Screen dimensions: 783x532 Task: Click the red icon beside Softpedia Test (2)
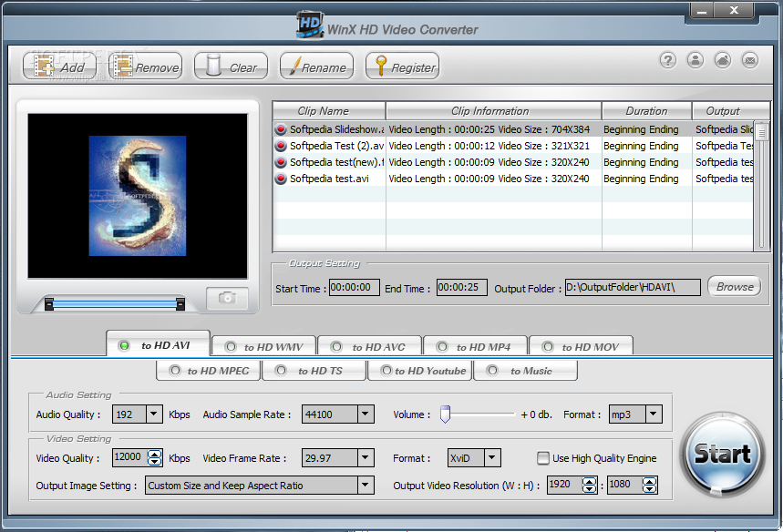pos(281,146)
